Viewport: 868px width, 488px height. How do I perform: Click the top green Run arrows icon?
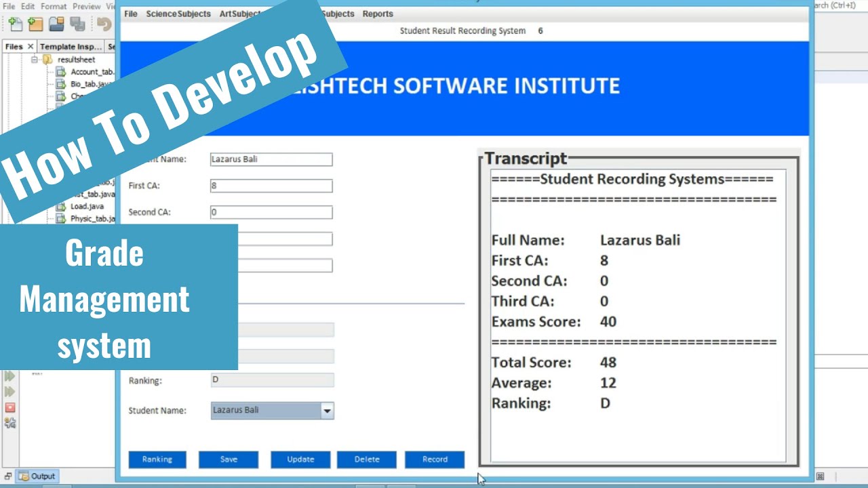9,376
